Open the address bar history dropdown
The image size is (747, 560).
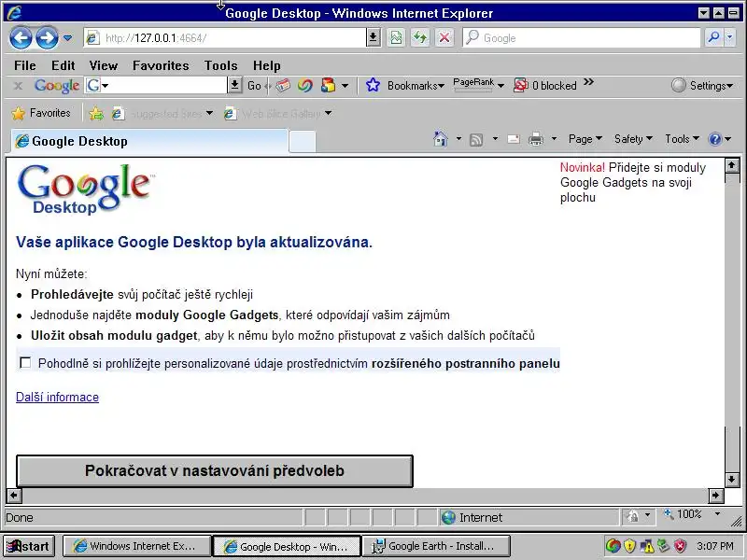(x=373, y=38)
